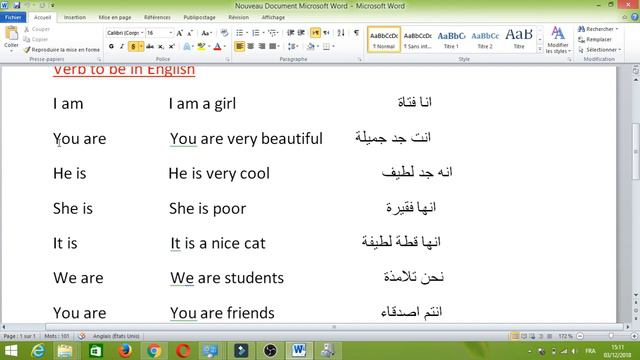Switch to print layout view icon
The width and height of the screenshot is (640, 360).
(515, 336)
